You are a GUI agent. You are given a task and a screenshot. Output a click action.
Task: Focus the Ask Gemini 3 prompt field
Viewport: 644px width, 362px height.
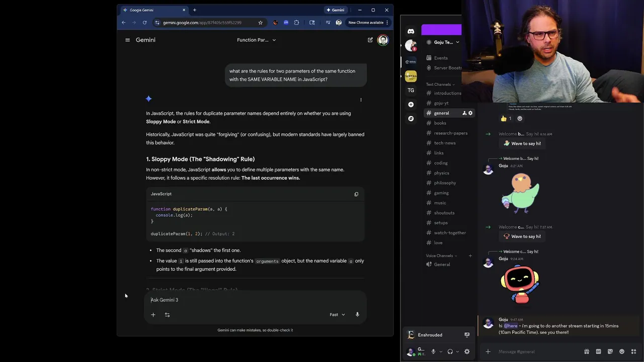[255, 300]
